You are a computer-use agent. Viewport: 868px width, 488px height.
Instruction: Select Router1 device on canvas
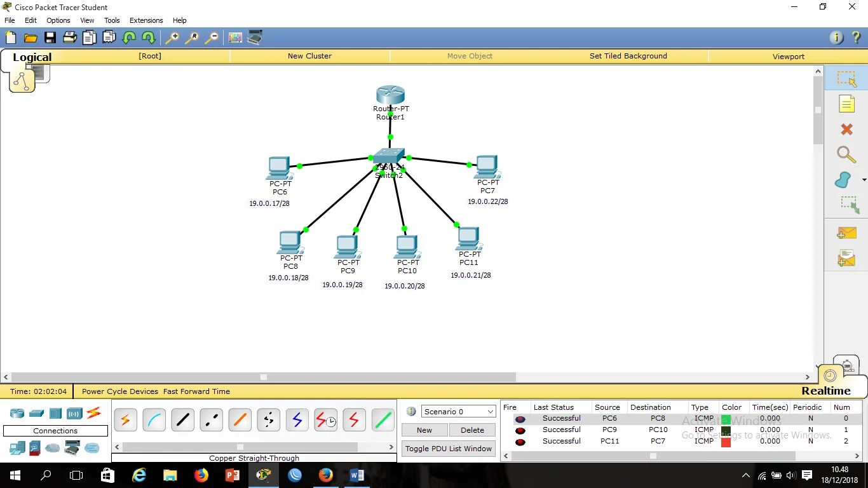tap(390, 95)
